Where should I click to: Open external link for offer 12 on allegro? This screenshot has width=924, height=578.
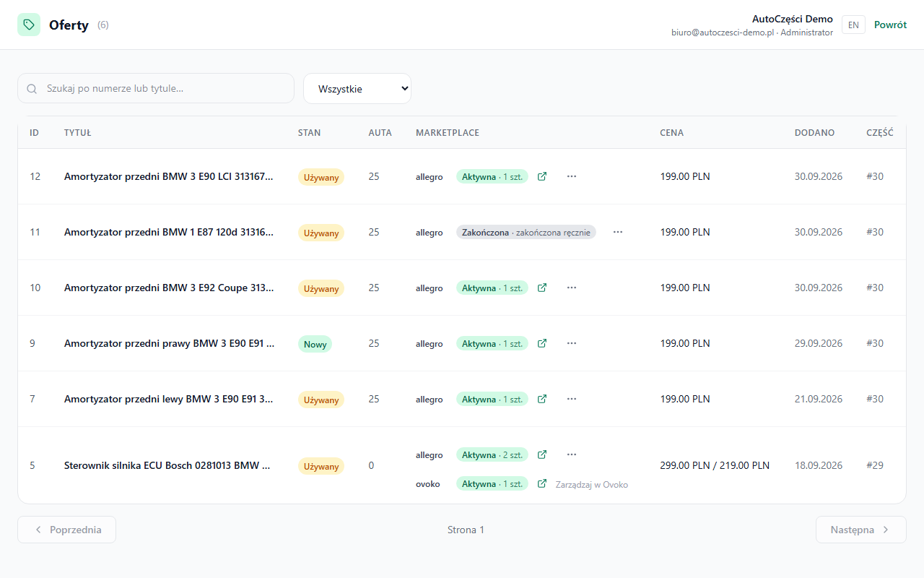pos(542,176)
